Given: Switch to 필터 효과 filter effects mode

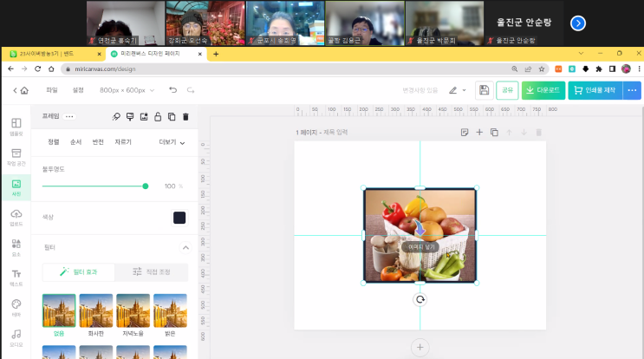Looking at the screenshot, I should [x=78, y=272].
